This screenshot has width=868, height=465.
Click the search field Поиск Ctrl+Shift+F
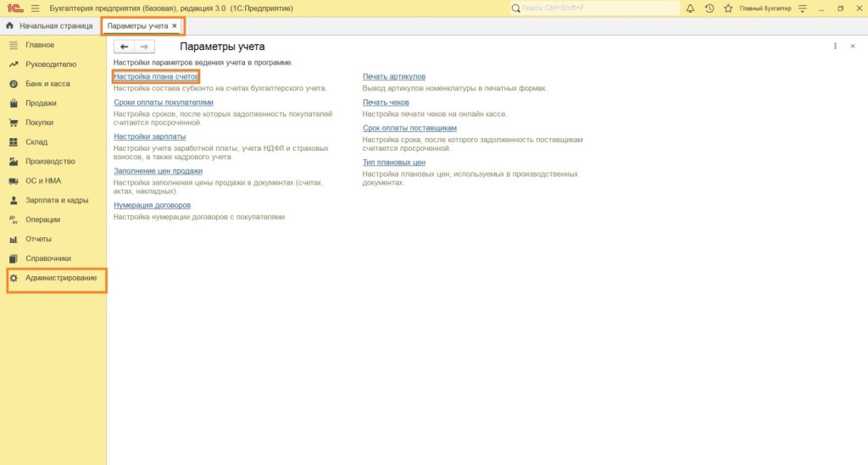[595, 8]
